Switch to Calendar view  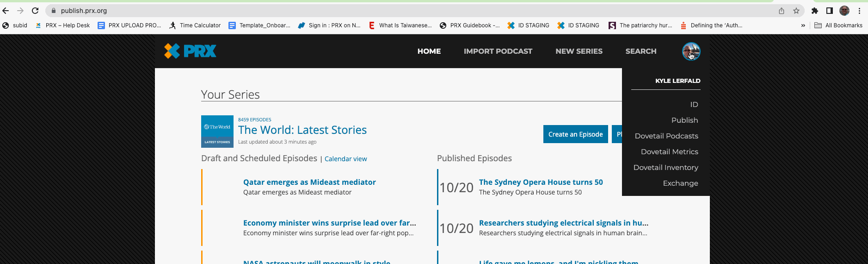pyautogui.click(x=345, y=159)
